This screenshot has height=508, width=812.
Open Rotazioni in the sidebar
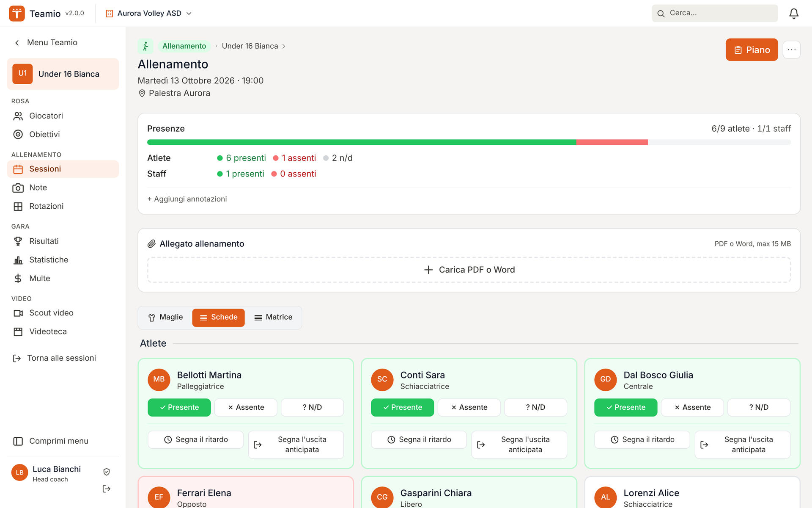coord(63,206)
